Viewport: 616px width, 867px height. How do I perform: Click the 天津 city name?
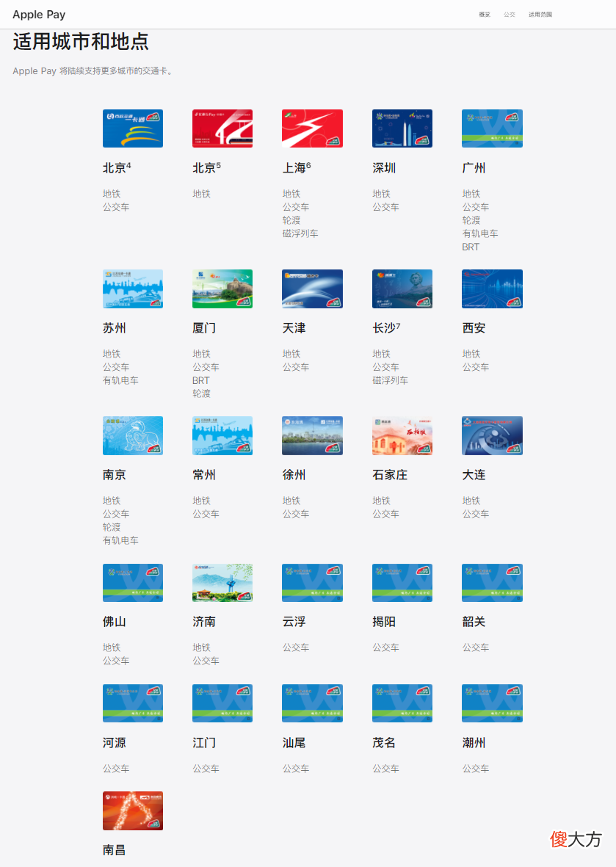pos(294,328)
